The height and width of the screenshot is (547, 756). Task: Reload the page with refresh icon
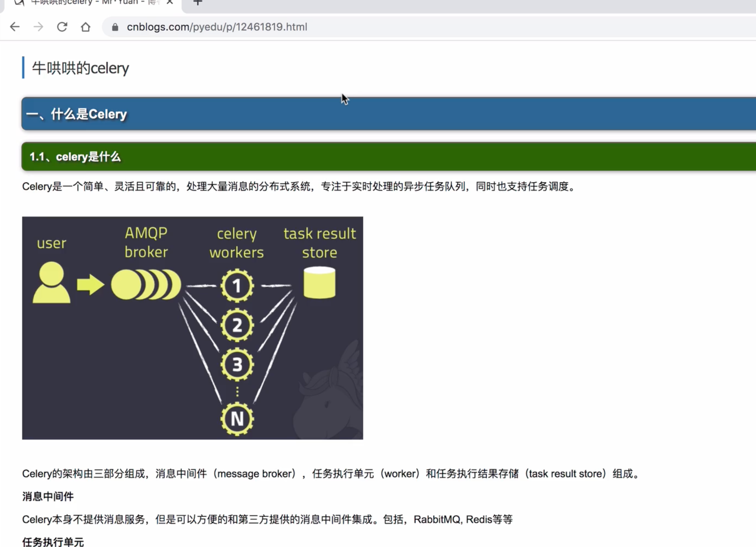pos(62,27)
